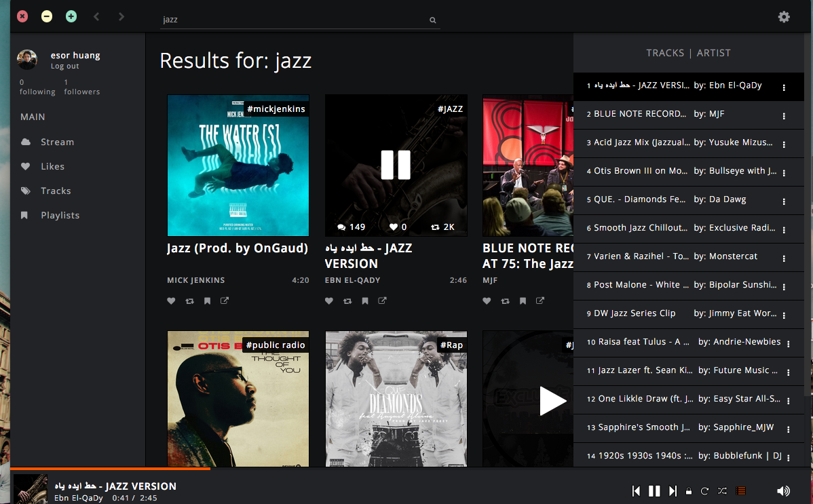Click MICK JENKINS artist name
The image size is (813, 504).
click(x=196, y=280)
